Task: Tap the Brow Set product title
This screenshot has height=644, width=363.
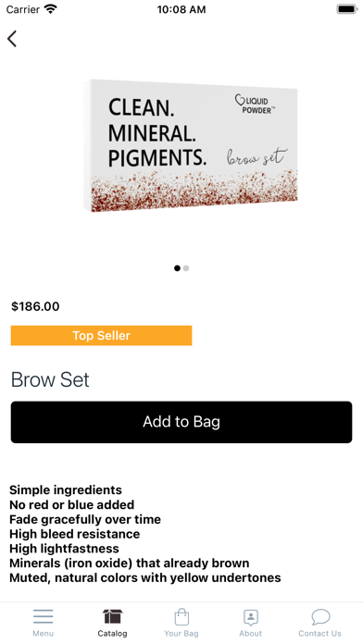Action: (x=50, y=379)
